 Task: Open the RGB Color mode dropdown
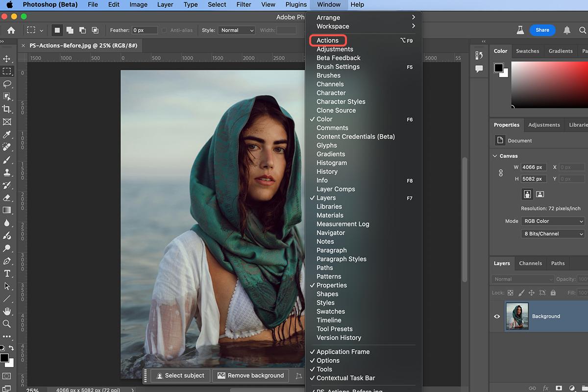coord(553,221)
